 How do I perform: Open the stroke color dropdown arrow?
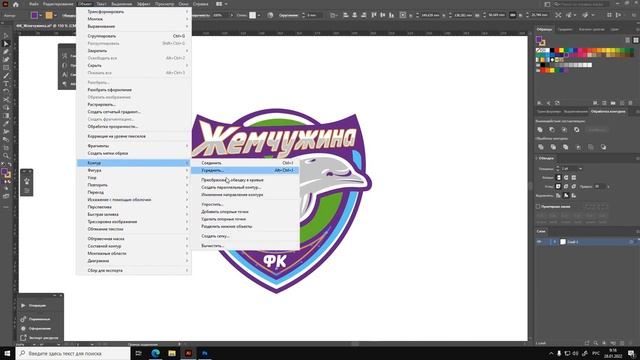click(x=55, y=15)
